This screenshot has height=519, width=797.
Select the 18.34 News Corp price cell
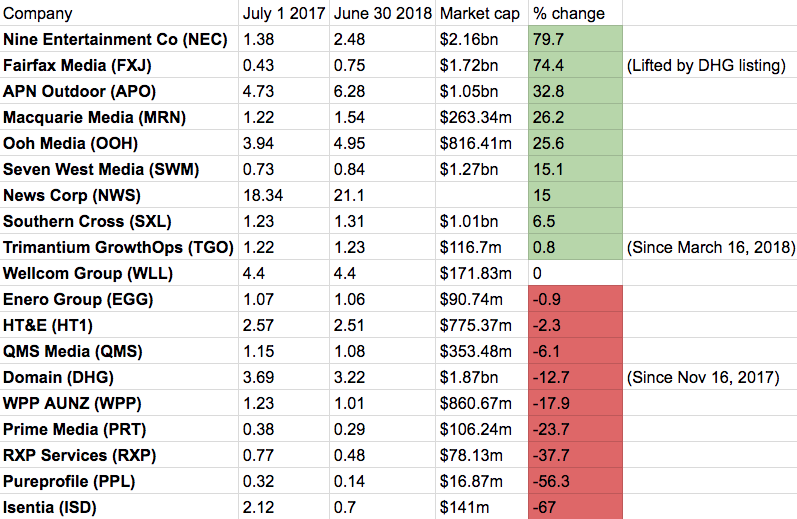(285, 196)
